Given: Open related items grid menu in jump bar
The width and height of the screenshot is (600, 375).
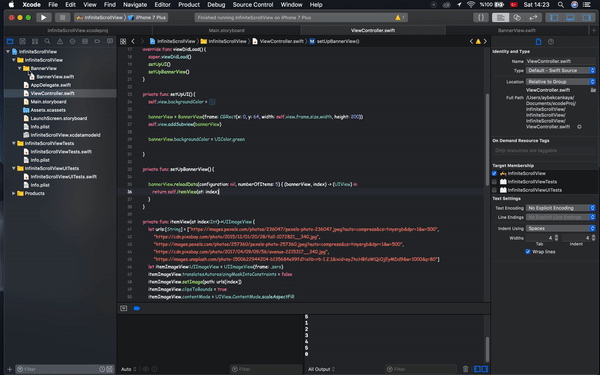Looking at the screenshot, I should 123,41.
